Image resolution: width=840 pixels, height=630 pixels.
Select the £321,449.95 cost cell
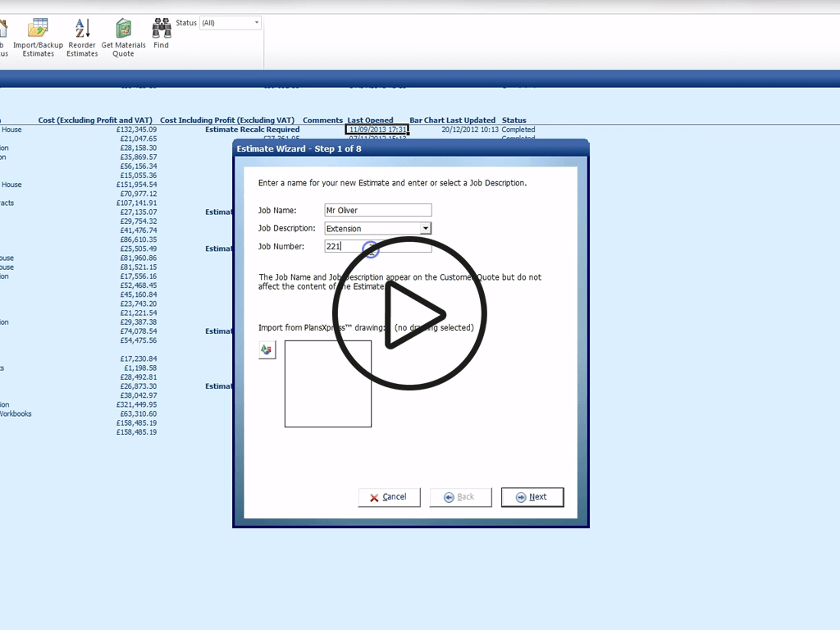(137, 405)
